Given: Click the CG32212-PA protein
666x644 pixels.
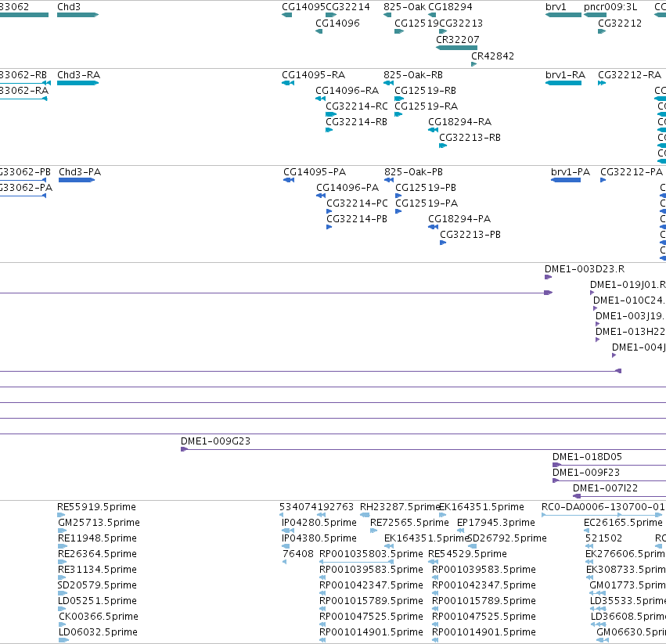Looking at the screenshot, I should (603, 180).
